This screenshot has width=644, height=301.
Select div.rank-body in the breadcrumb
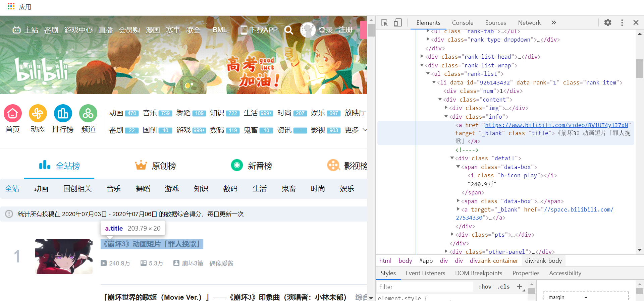click(543, 260)
